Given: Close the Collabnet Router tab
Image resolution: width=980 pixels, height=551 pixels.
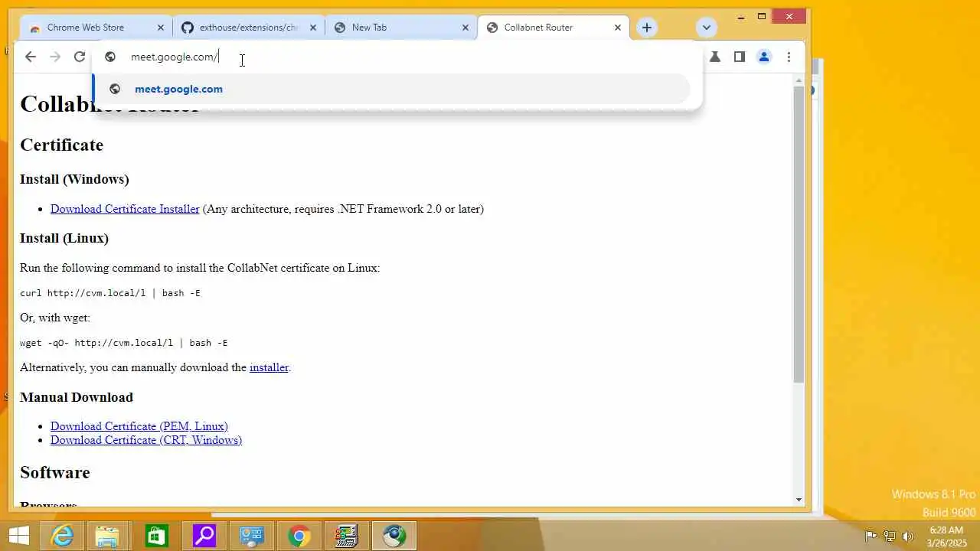Looking at the screenshot, I should click(x=618, y=28).
